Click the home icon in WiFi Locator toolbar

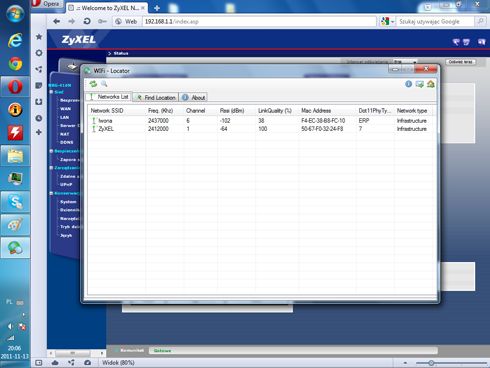click(430, 84)
